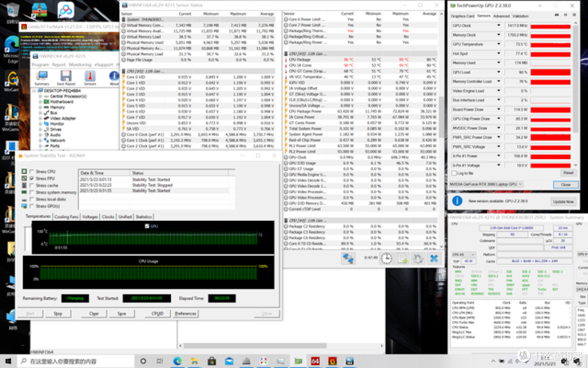
Task: Click the Motherboard icon in the HWiNFO tree
Action: [46, 102]
